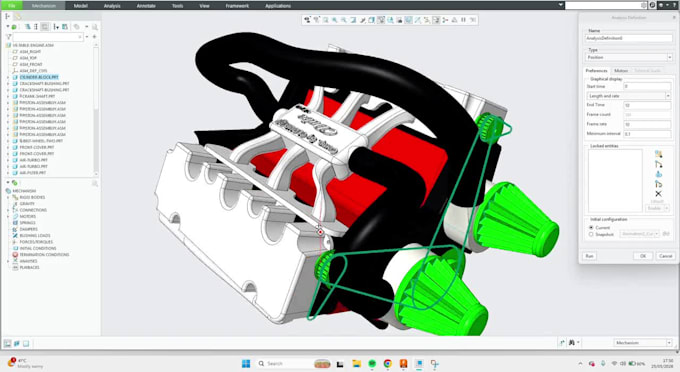Expand the AIR-FILTER.PRT node
680x372 pixels.
pos(8,173)
